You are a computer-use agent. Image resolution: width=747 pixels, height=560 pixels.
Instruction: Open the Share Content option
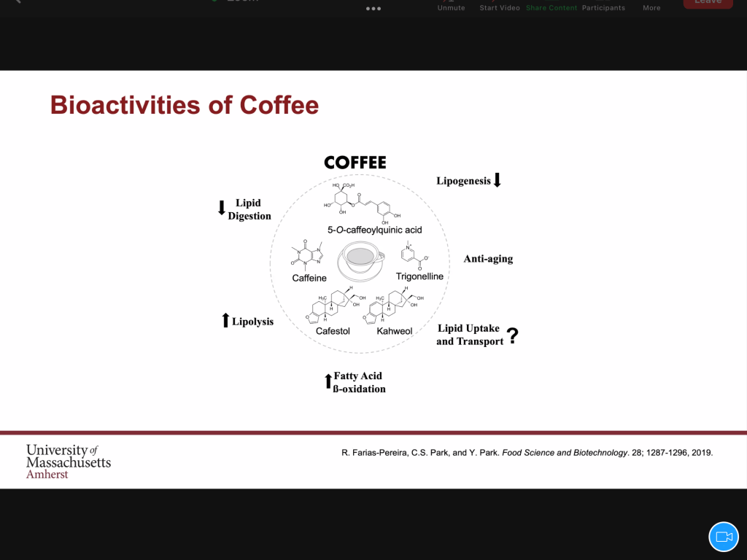(x=551, y=7)
